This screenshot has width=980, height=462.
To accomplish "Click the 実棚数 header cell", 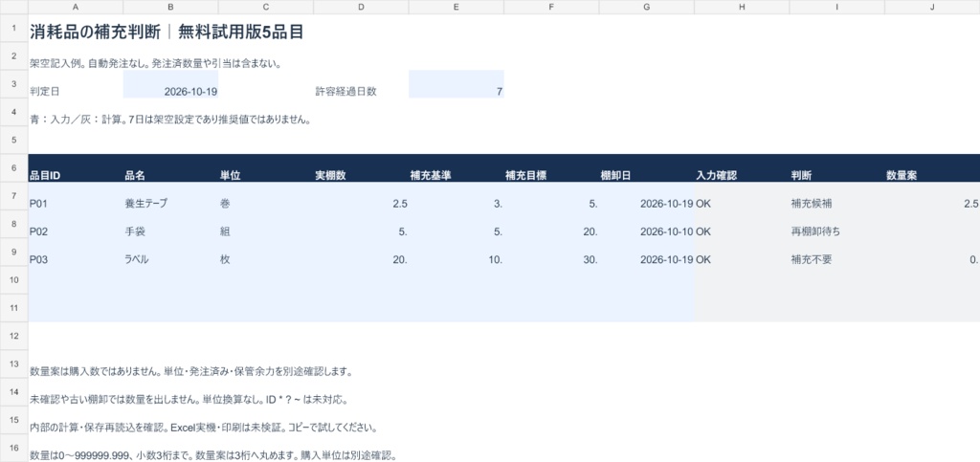I will point(361,168).
